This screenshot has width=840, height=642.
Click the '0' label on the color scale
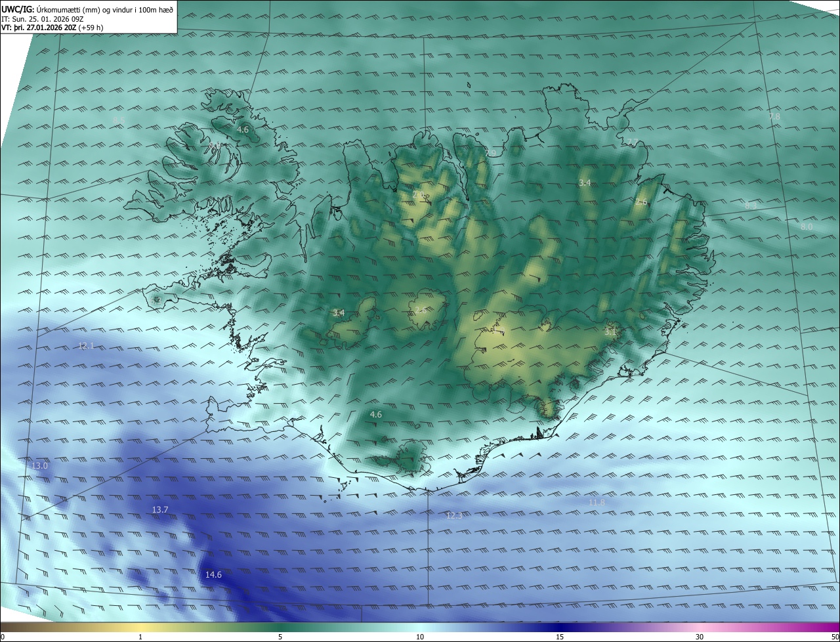(x=3, y=637)
